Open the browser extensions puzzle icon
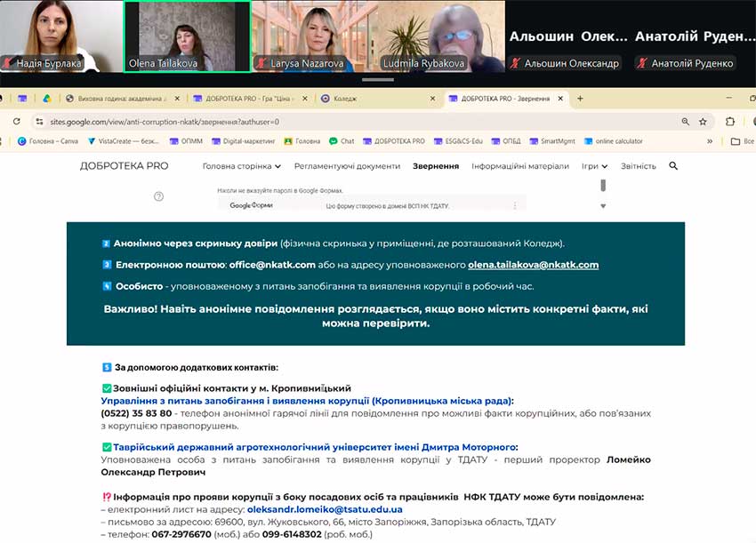This screenshot has width=756, height=543. pos(730,122)
